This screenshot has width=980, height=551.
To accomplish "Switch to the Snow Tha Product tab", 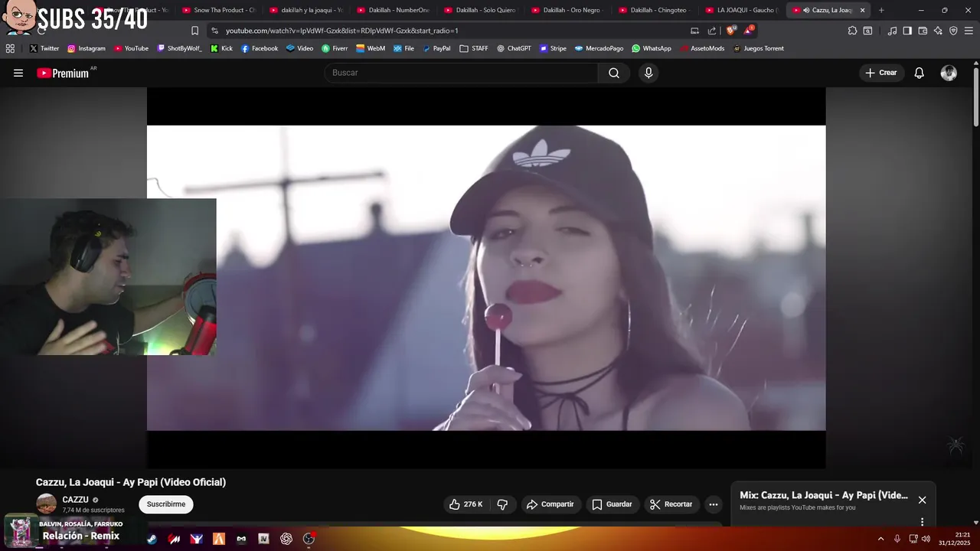I will pyautogui.click(x=218, y=10).
